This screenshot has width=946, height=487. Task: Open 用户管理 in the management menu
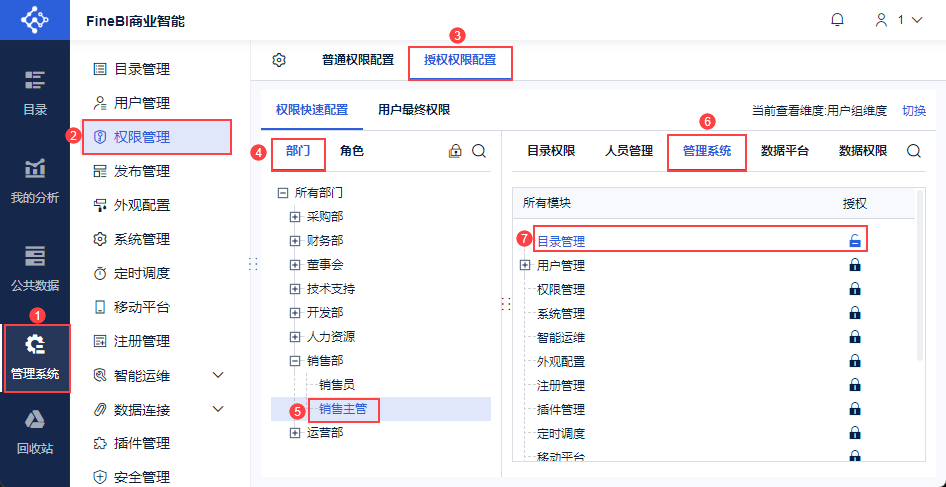[141, 103]
